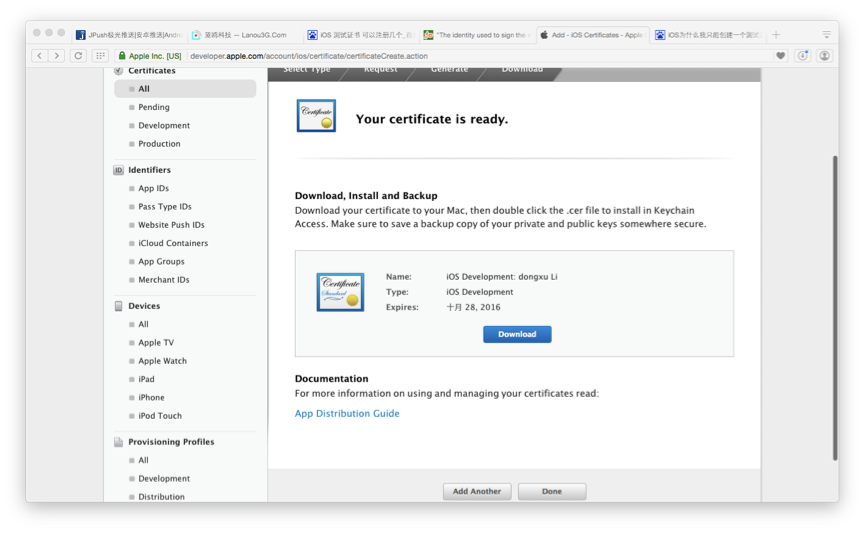Open Pending certificates in sidebar
The height and width of the screenshot is (533, 865).
(153, 107)
